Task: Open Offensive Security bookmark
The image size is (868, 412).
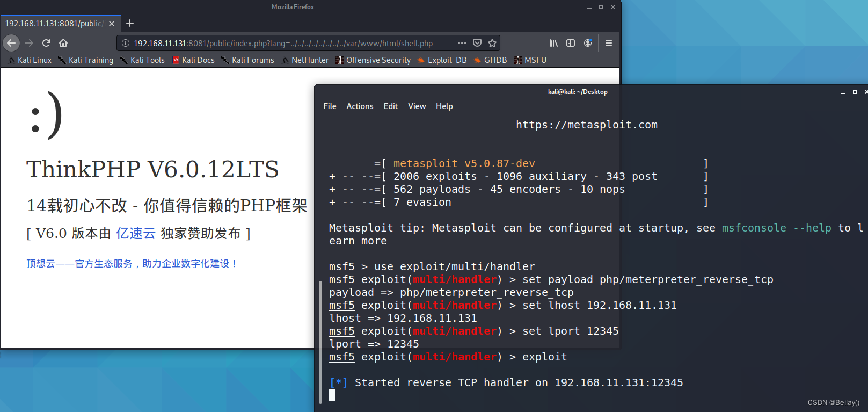Action: click(373, 60)
